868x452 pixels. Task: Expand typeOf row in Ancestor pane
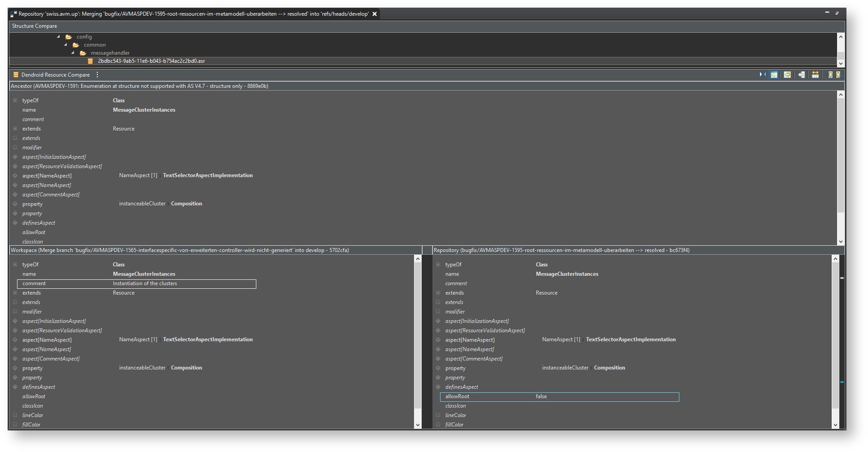pyautogui.click(x=15, y=100)
